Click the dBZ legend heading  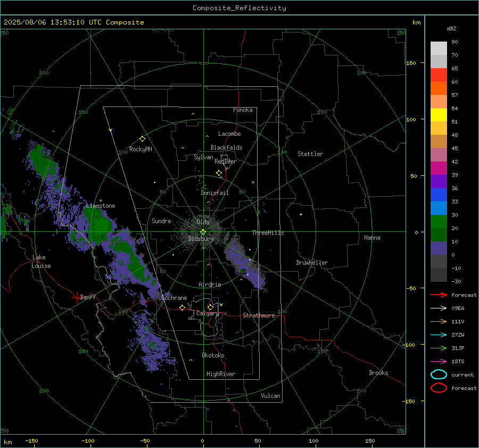451,28
